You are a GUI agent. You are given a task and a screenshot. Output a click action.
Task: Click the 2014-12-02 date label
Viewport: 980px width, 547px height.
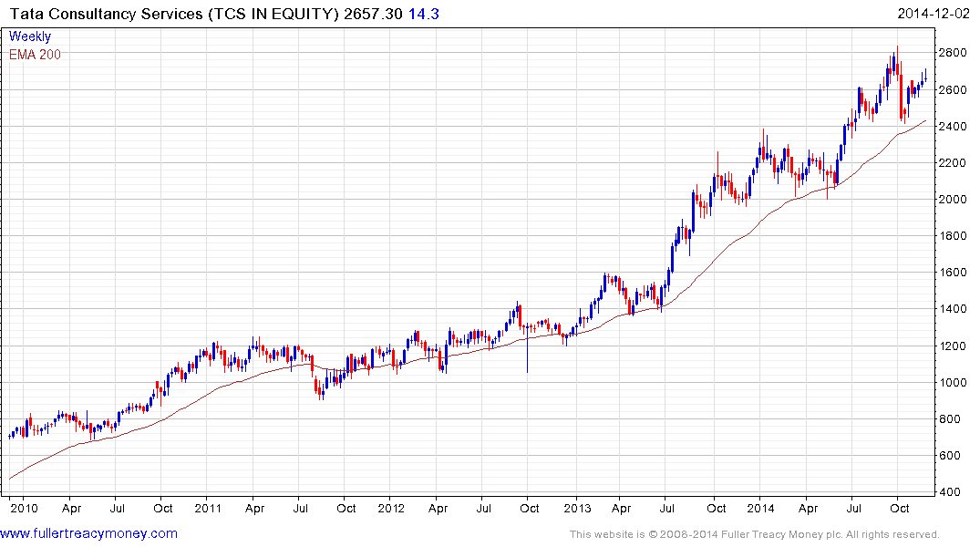coord(934,14)
